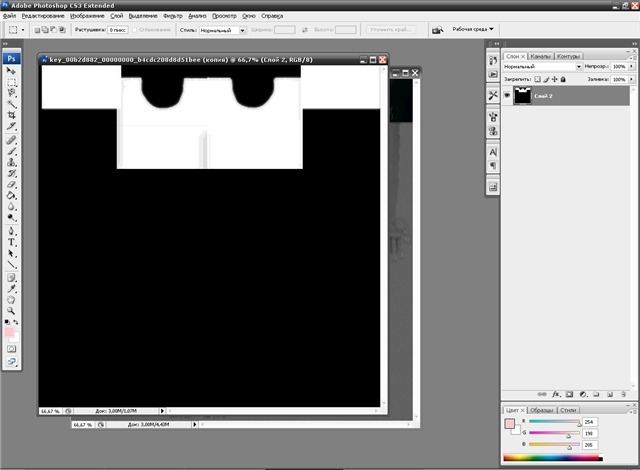Open the Стиль dropdown in options bar
640x470 pixels.
click(222, 30)
